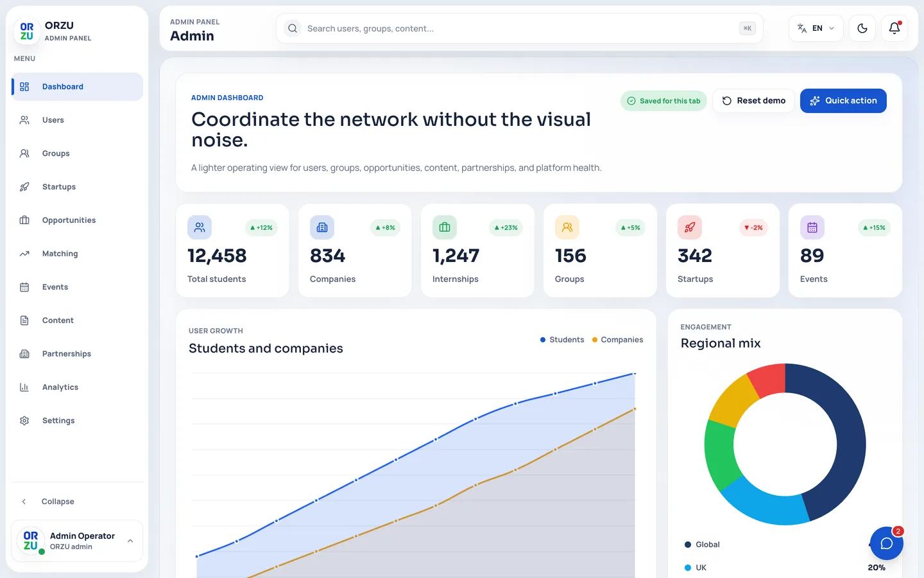This screenshot has height=578, width=924.
Task: Click the Saved for this tab badge
Action: (x=664, y=101)
